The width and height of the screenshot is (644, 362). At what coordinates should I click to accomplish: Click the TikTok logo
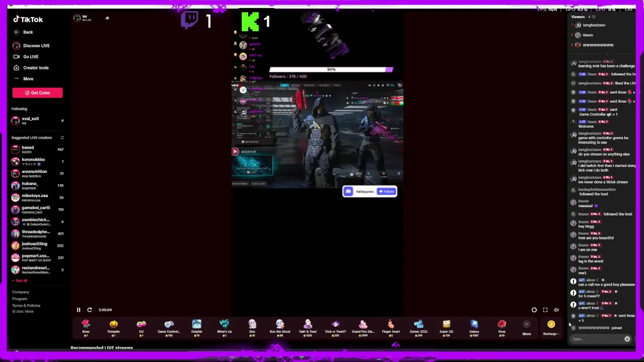28,19
